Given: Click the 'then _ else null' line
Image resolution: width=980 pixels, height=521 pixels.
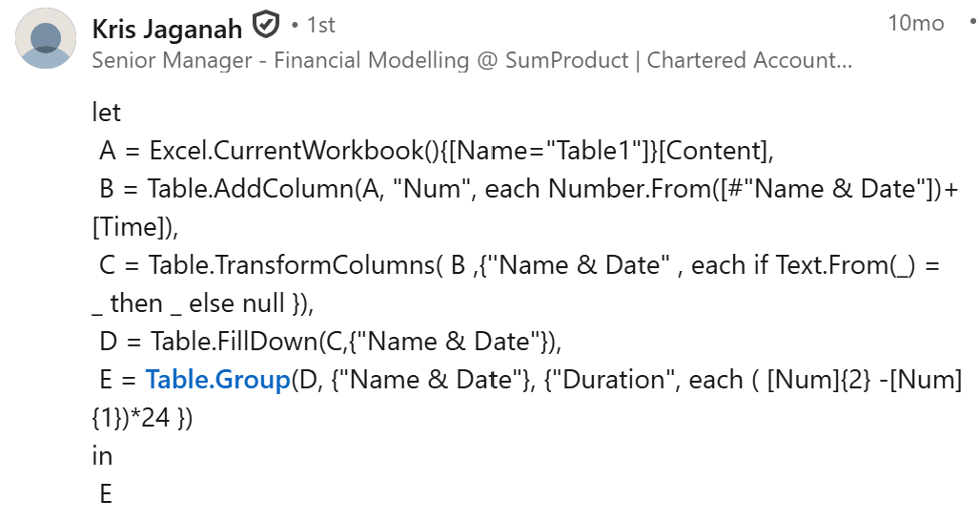Looking at the screenshot, I should click(202, 303).
